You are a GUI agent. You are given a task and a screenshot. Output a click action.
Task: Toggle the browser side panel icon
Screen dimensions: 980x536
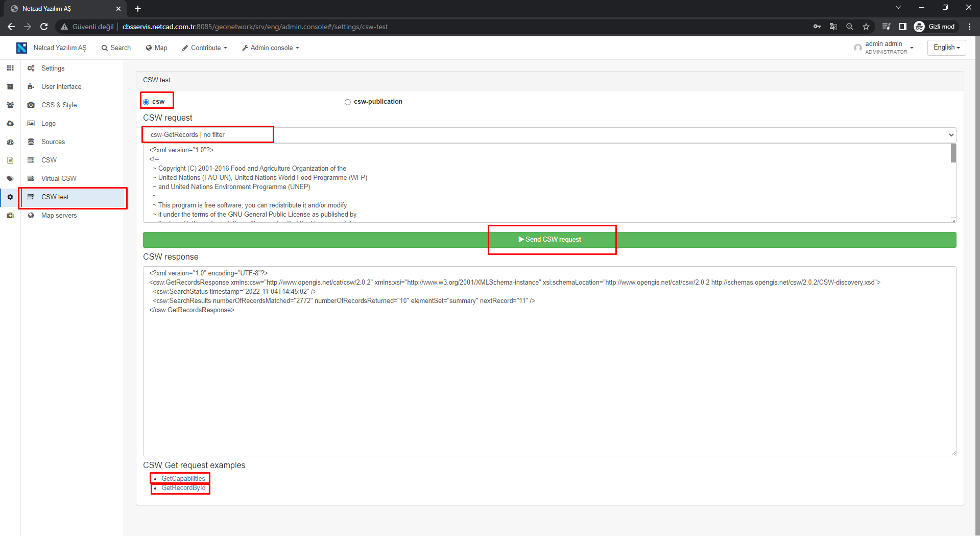click(x=902, y=27)
